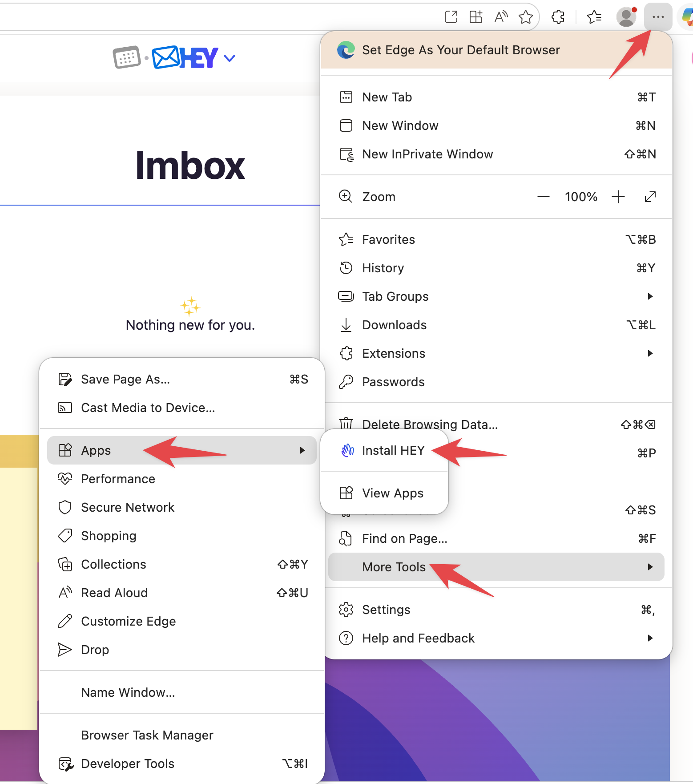
Task: Expand the Tab Groups submenu
Action: pyautogui.click(x=496, y=296)
